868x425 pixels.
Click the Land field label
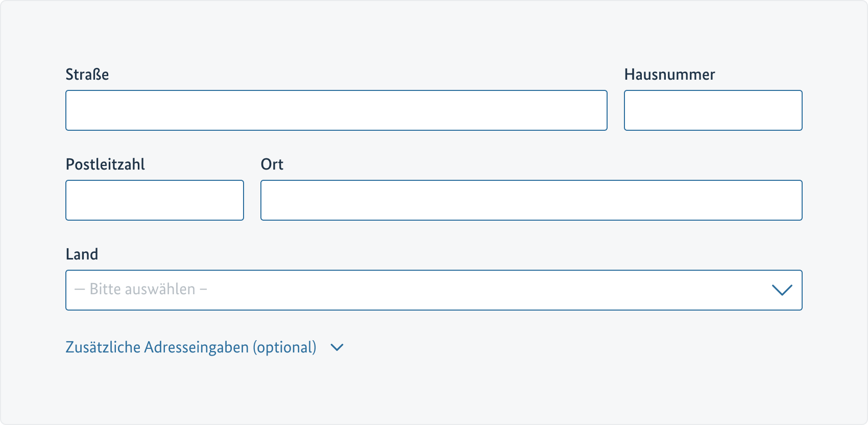[82, 254]
